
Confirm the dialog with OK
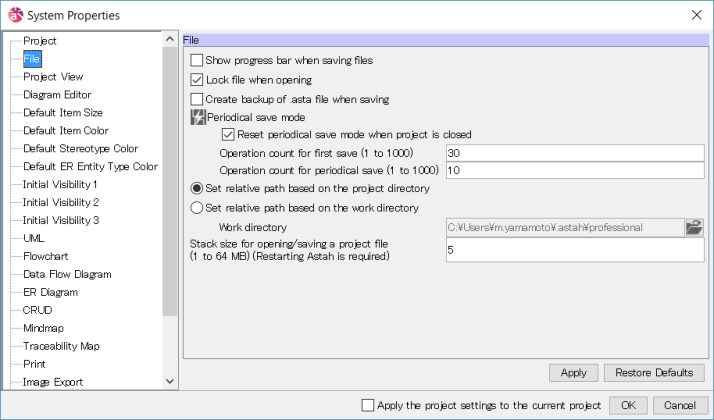[x=627, y=405]
